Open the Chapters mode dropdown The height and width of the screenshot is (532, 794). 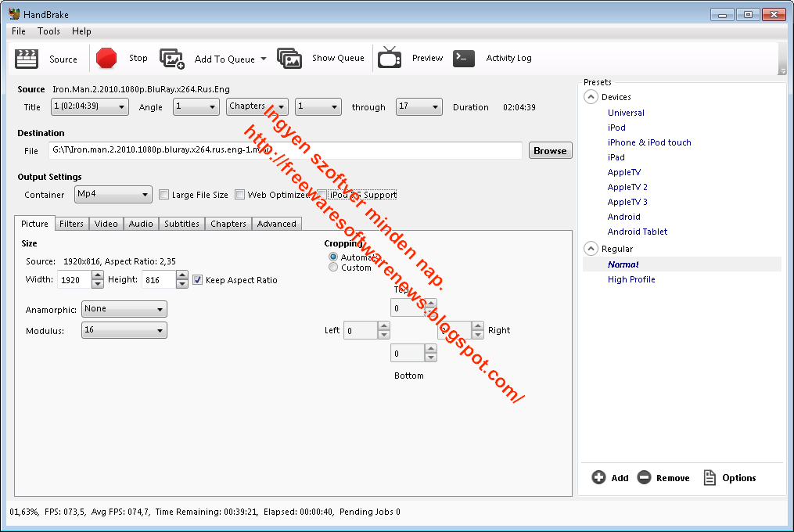(x=257, y=107)
